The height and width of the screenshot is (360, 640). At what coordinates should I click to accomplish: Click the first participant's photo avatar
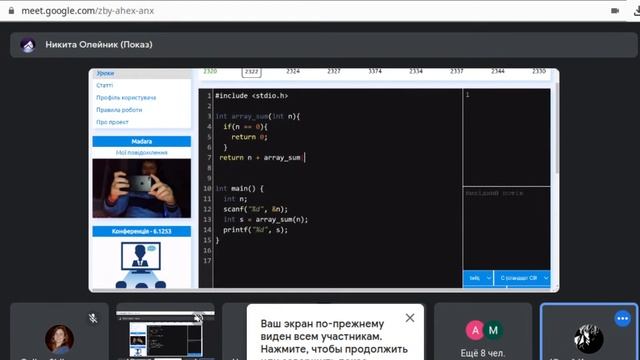(x=60, y=339)
